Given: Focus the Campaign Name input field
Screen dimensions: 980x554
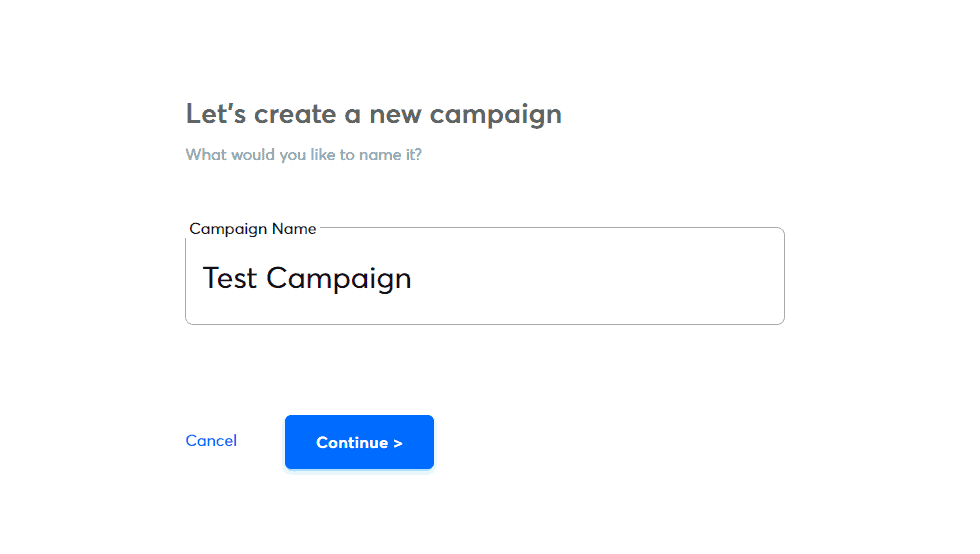Looking at the screenshot, I should click(484, 278).
